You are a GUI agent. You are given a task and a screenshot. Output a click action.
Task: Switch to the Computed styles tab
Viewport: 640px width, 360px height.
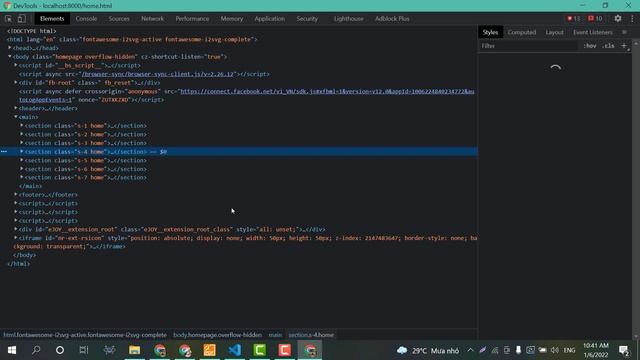pyautogui.click(x=522, y=32)
